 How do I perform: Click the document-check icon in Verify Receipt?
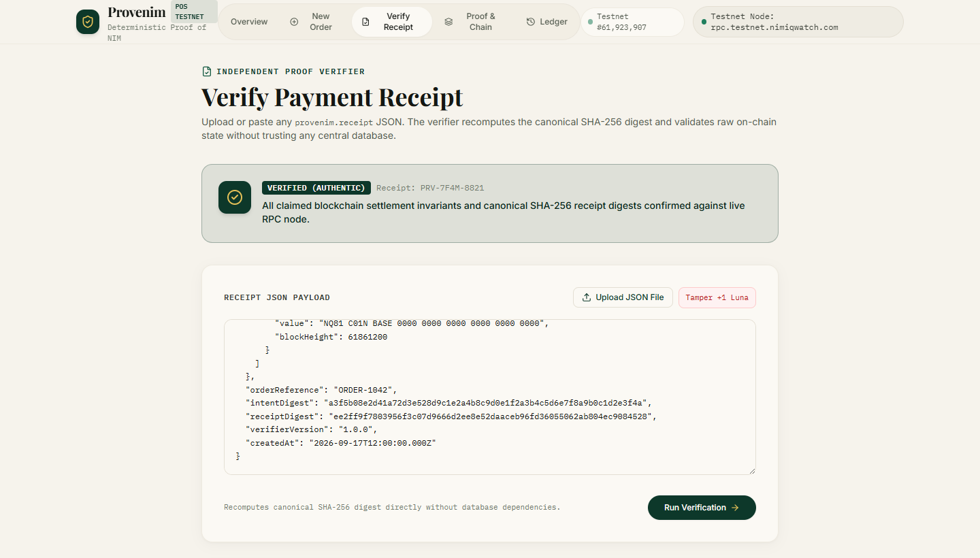click(x=365, y=22)
